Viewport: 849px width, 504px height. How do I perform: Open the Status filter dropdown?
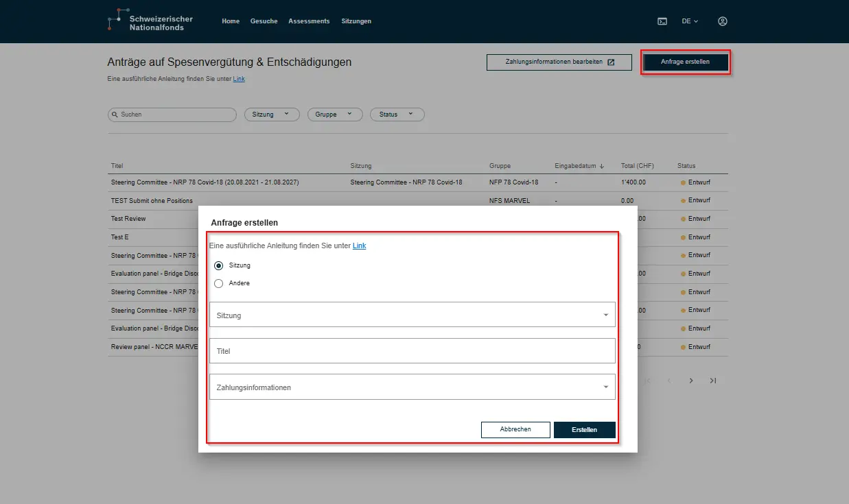tap(397, 115)
